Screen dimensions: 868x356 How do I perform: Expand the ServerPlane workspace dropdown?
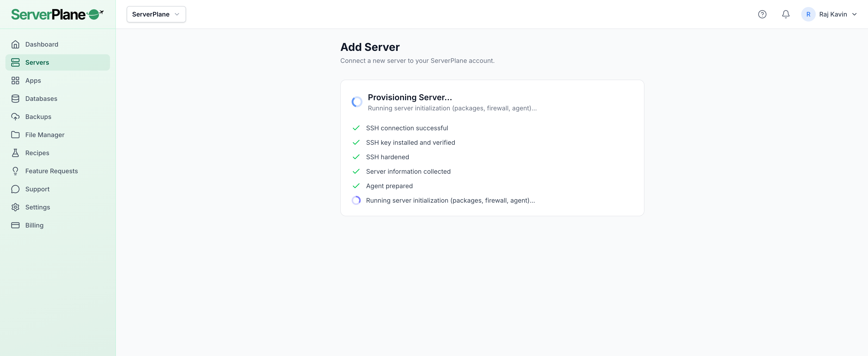pyautogui.click(x=156, y=14)
